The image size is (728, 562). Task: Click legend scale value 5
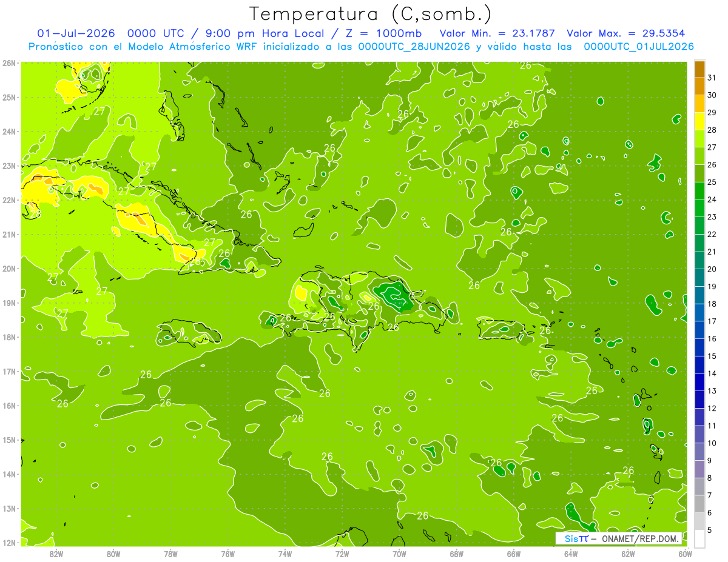[710, 530]
